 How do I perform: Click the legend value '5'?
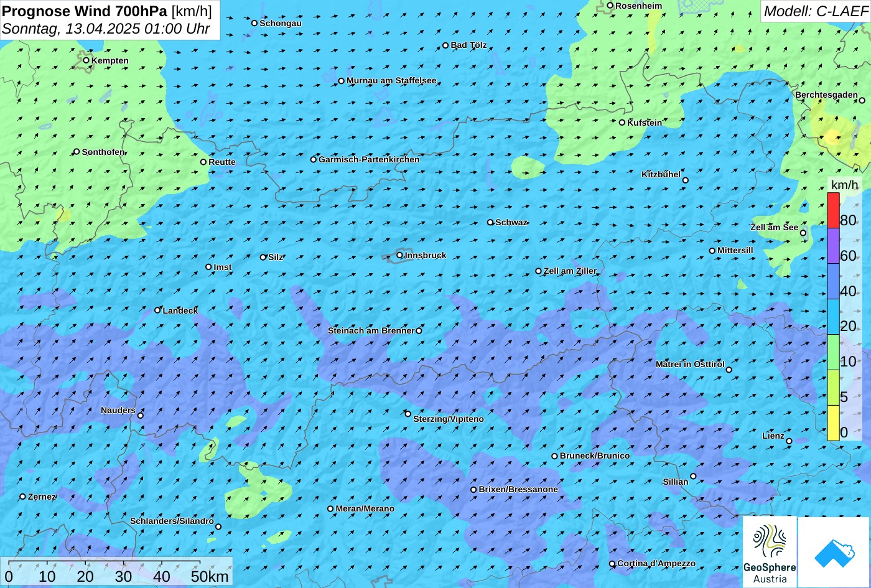pos(844,397)
